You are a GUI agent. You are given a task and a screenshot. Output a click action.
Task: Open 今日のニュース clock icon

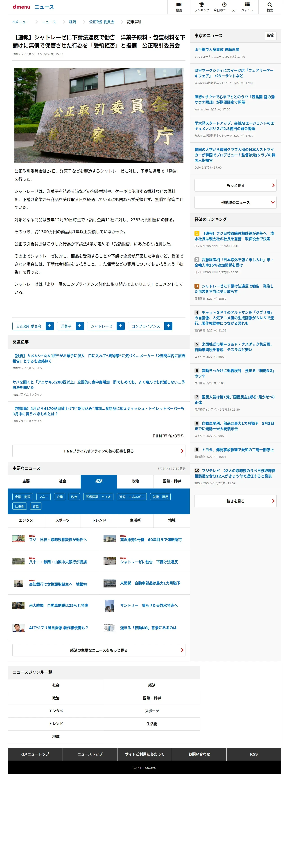pos(224,7)
